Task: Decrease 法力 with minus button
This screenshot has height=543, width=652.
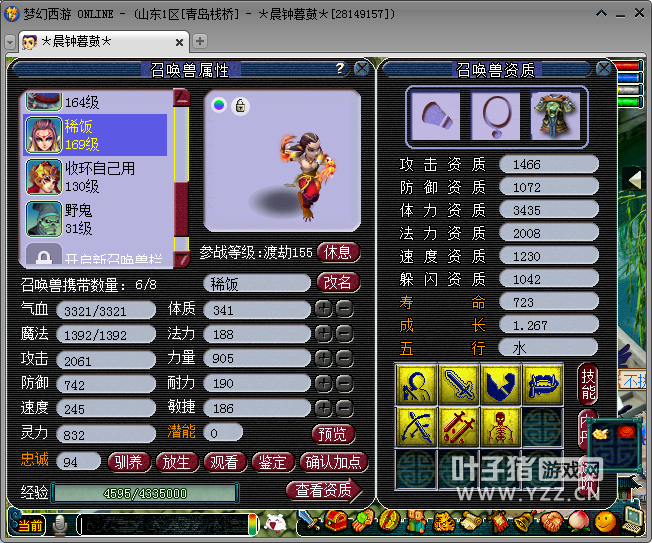Action: coord(345,333)
